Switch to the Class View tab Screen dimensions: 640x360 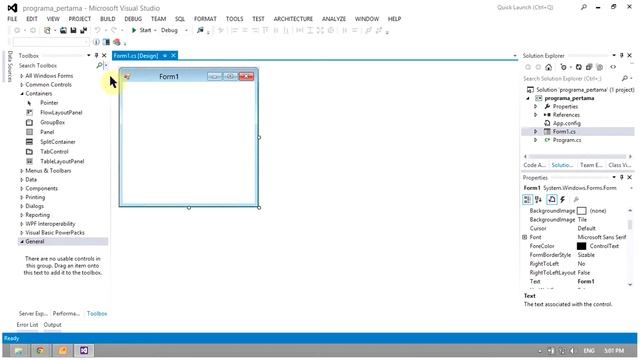(619, 165)
